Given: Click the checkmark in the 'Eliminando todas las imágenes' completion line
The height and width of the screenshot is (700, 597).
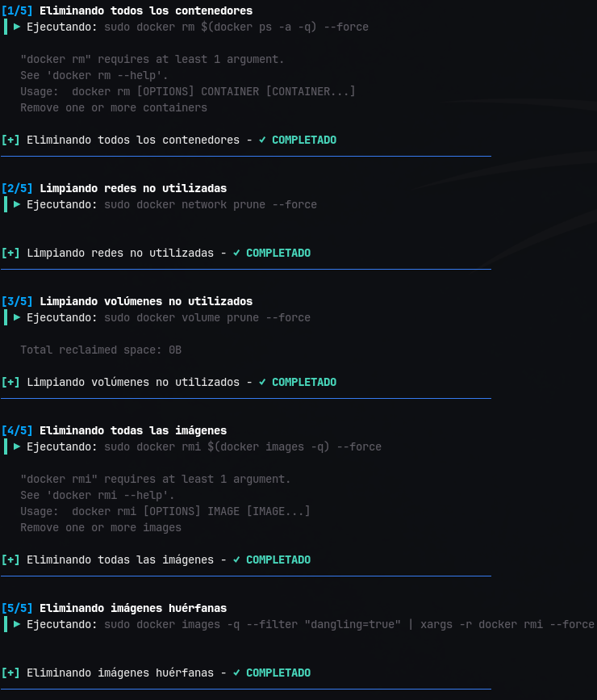Looking at the screenshot, I should point(236,560).
